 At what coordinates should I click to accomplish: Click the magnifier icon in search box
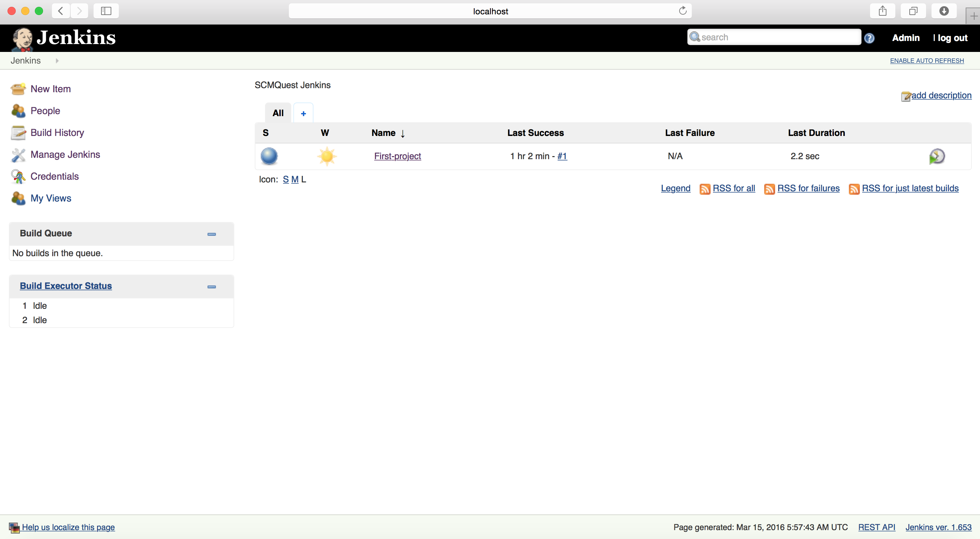[x=695, y=37]
